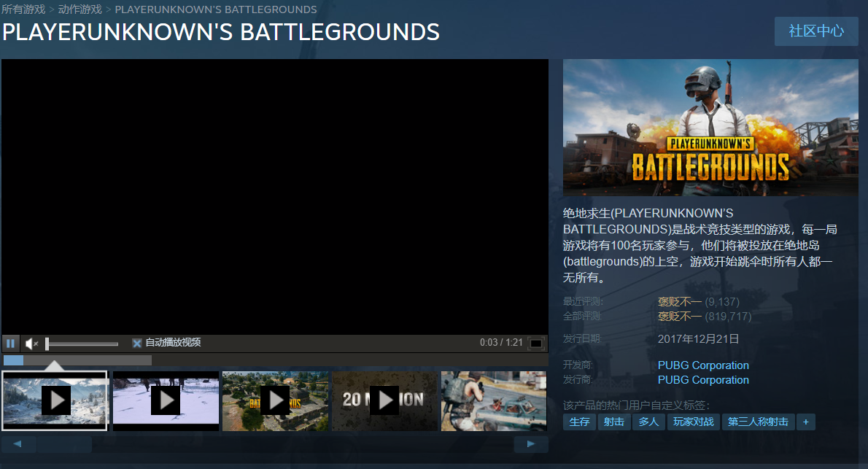The image size is (868, 469).
Task: Open the 社区中心 community hub
Action: 816,31
